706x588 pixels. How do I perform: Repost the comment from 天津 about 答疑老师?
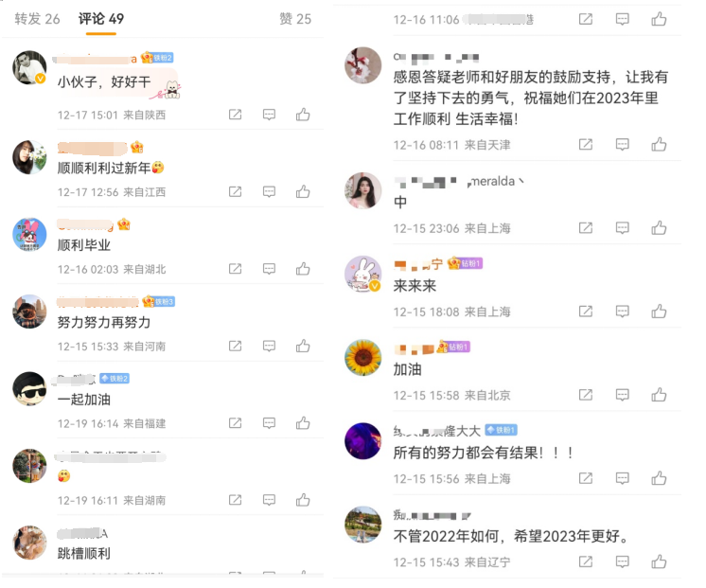[x=585, y=144]
